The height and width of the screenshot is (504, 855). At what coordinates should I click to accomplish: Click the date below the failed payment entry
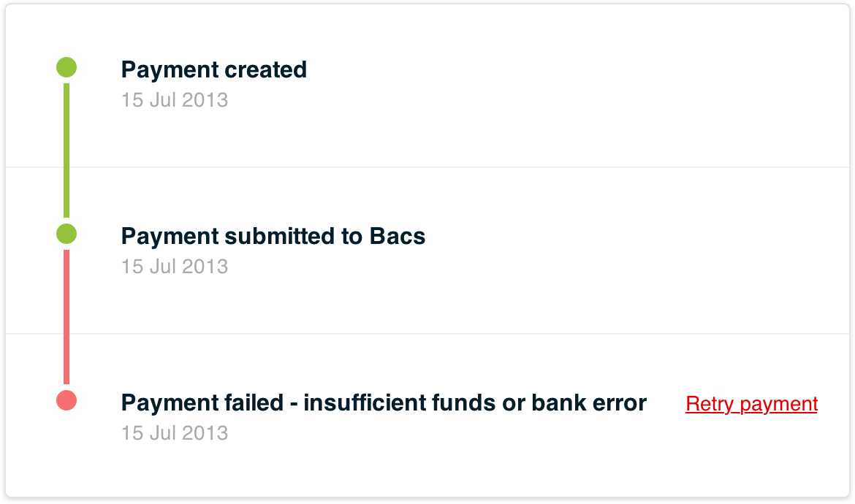[175, 432]
